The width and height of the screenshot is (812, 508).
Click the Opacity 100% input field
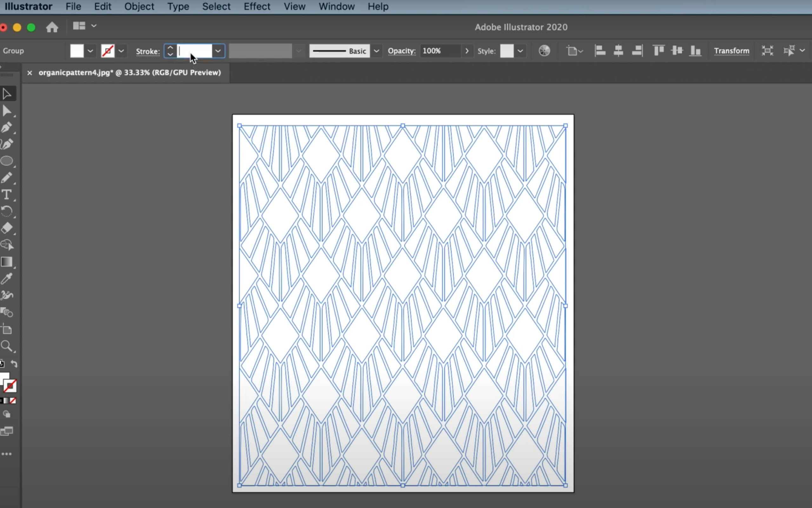440,51
